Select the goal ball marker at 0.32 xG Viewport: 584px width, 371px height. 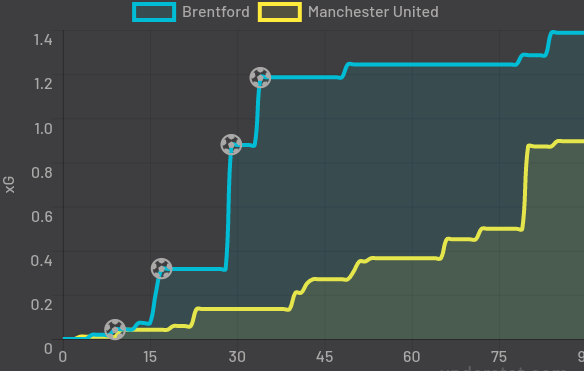(162, 269)
